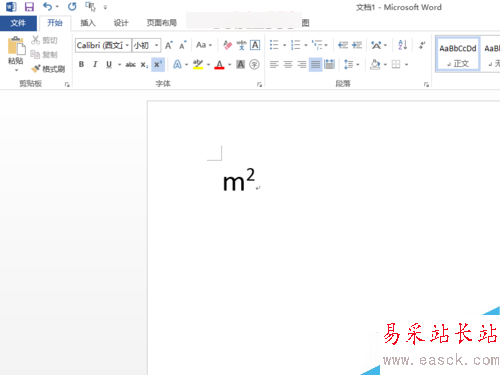Toggle Bold formatting
This screenshot has width=500, height=375.
tap(81, 64)
